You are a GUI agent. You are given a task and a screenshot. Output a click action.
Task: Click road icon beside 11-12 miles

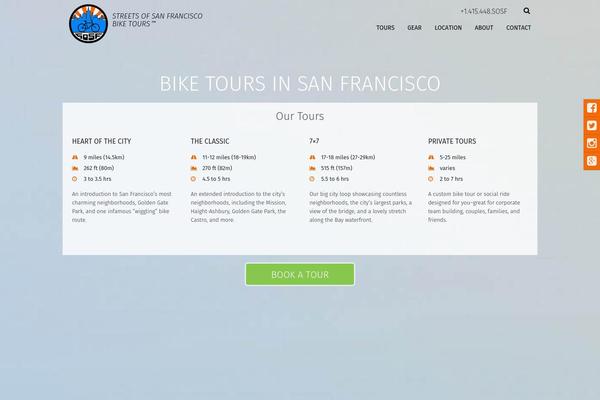coord(194,157)
